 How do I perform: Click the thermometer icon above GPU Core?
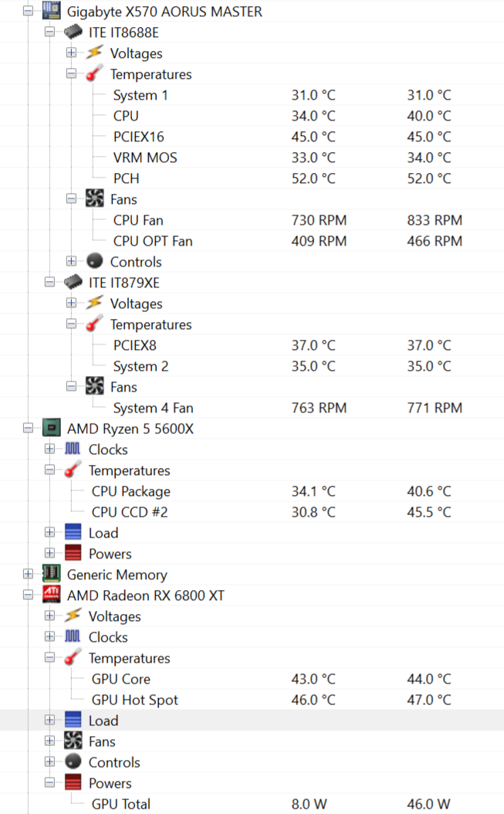coord(73,658)
